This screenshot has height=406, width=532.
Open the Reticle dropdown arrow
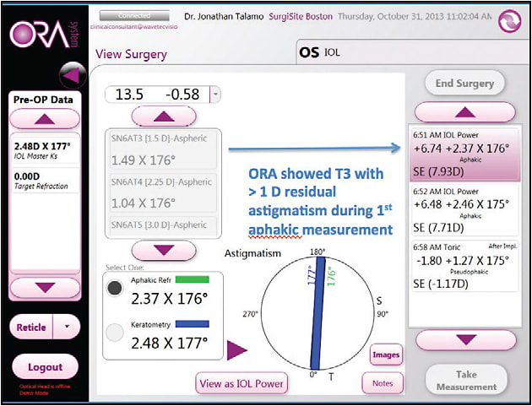click(x=67, y=327)
